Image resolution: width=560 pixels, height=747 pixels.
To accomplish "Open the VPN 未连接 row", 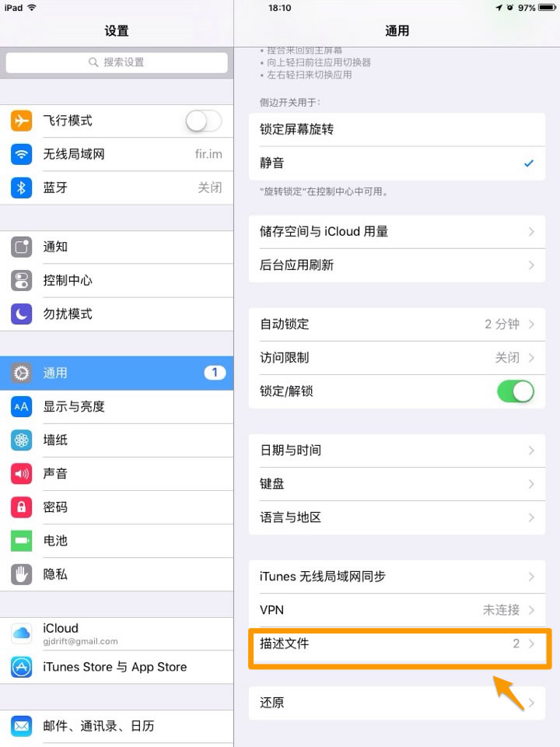I will (397, 610).
